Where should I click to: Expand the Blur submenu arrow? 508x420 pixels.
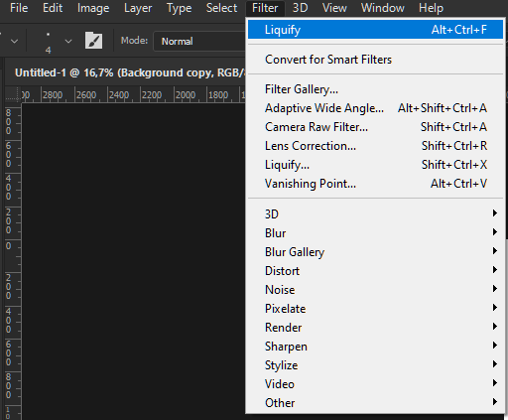[x=494, y=232]
